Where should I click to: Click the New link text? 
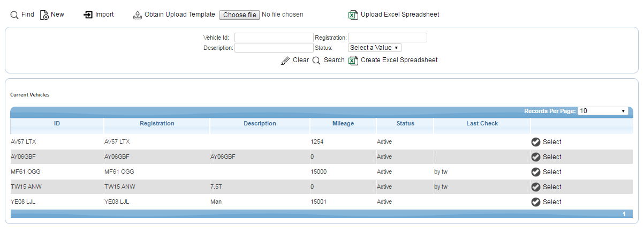click(x=57, y=14)
